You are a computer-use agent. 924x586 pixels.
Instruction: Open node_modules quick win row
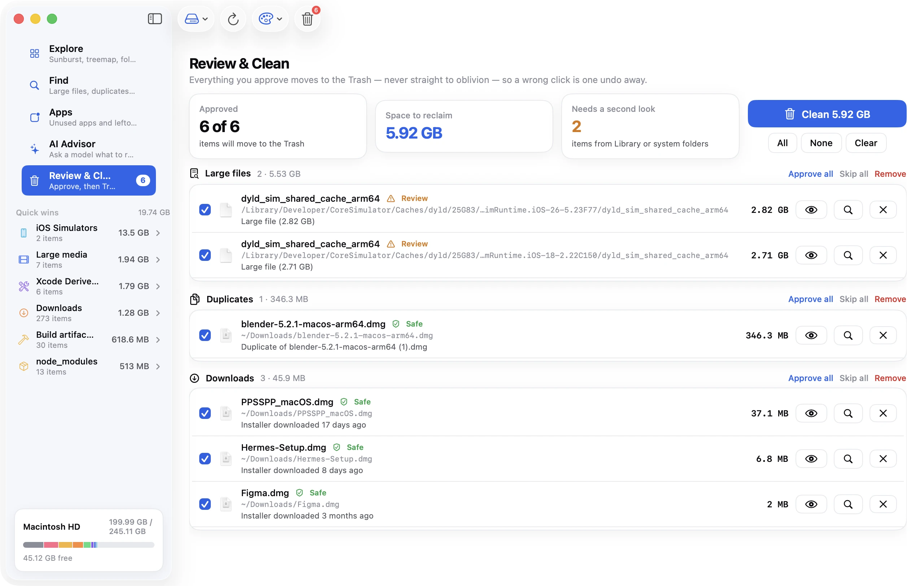coord(89,366)
